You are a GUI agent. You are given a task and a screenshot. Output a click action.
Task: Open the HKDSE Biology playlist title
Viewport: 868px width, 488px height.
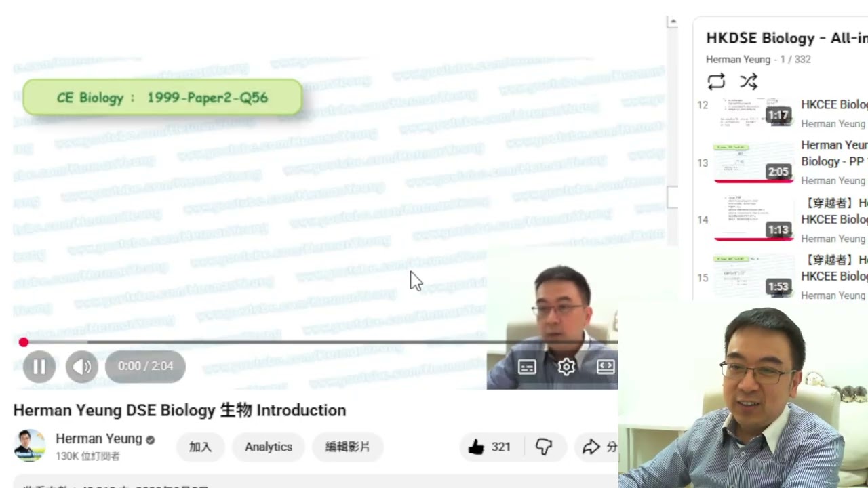[787, 38]
